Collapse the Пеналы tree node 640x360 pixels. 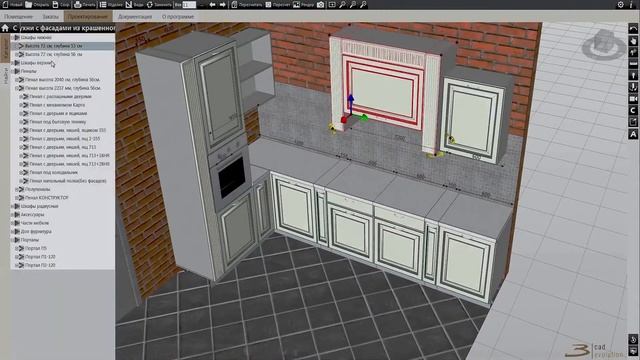12,71
